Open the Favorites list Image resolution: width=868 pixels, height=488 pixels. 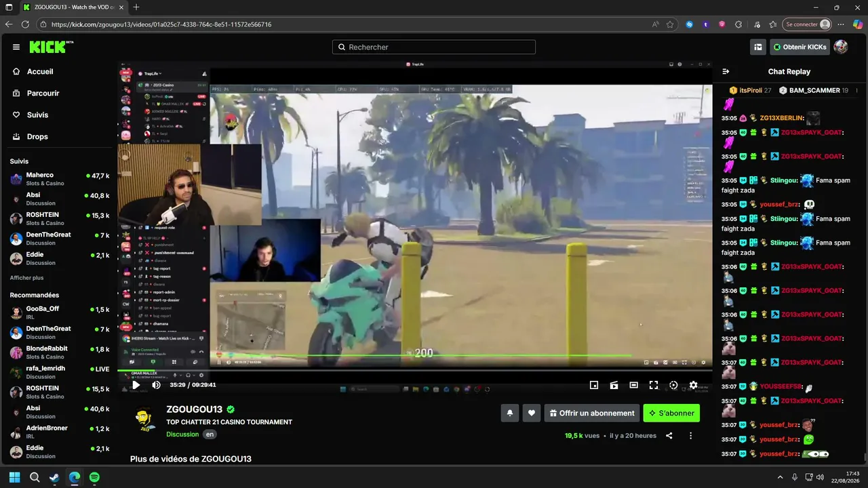pos(773,24)
